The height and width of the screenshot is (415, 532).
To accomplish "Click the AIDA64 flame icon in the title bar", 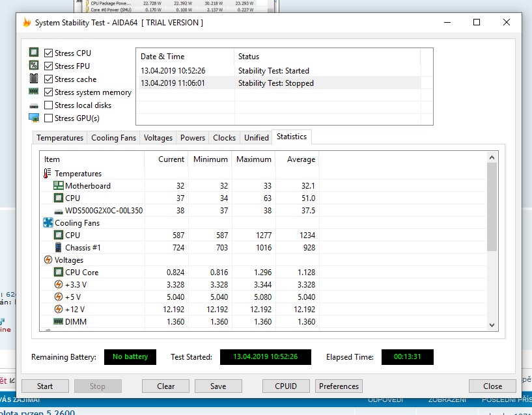I will point(27,22).
